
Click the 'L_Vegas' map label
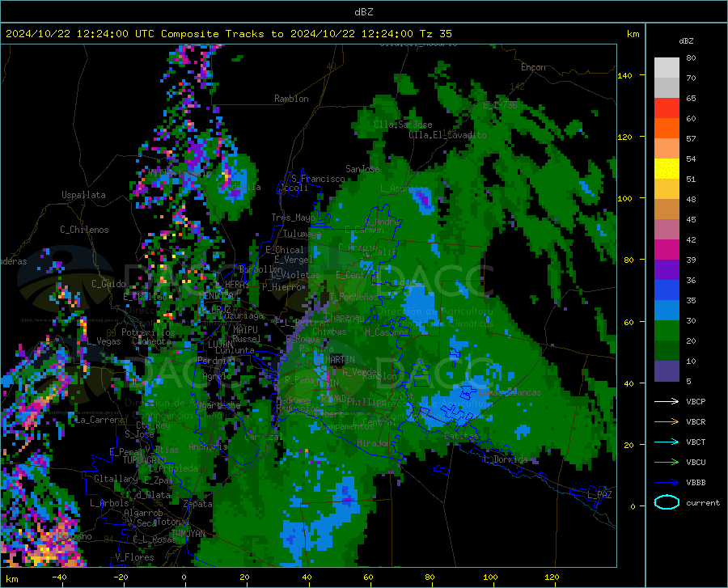(x=104, y=341)
